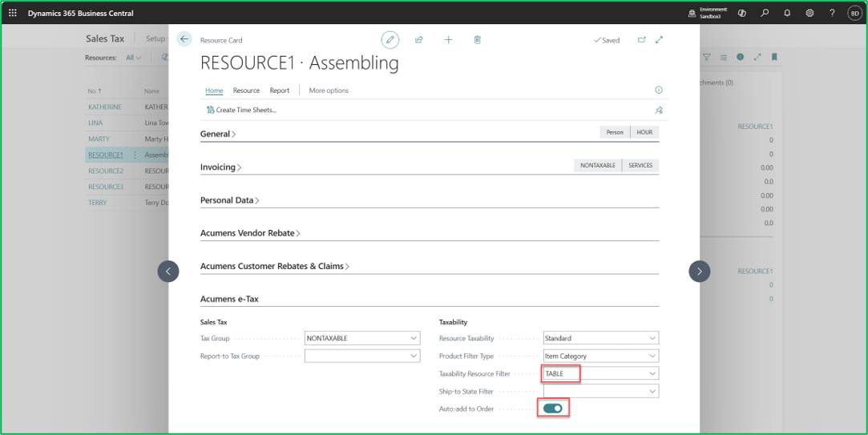Open RESOURCE3 in the list
The height and width of the screenshot is (435, 868).
106,187
